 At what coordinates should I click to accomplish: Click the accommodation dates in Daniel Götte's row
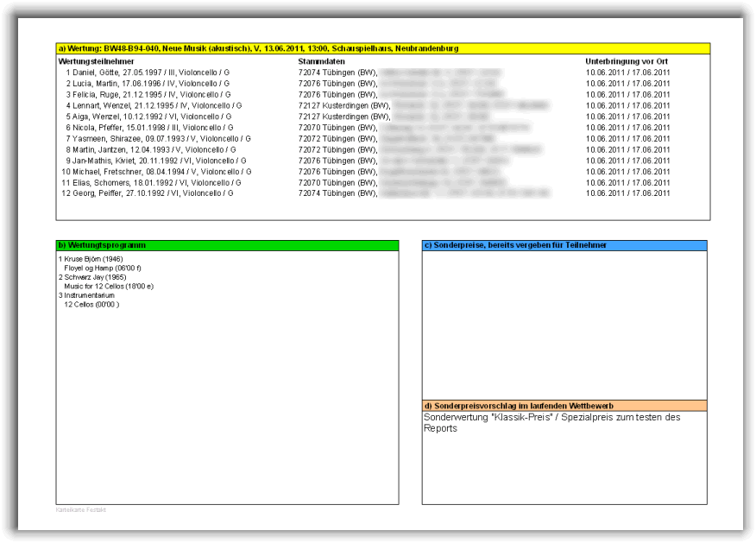pos(627,73)
